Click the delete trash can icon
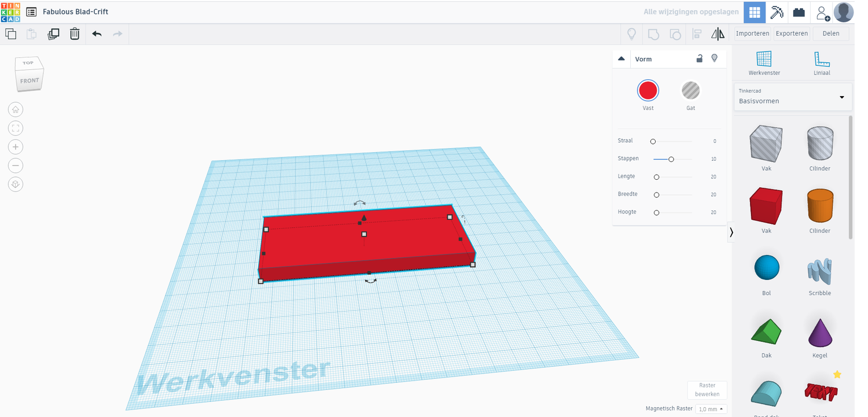This screenshot has width=868, height=417. (75, 34)
